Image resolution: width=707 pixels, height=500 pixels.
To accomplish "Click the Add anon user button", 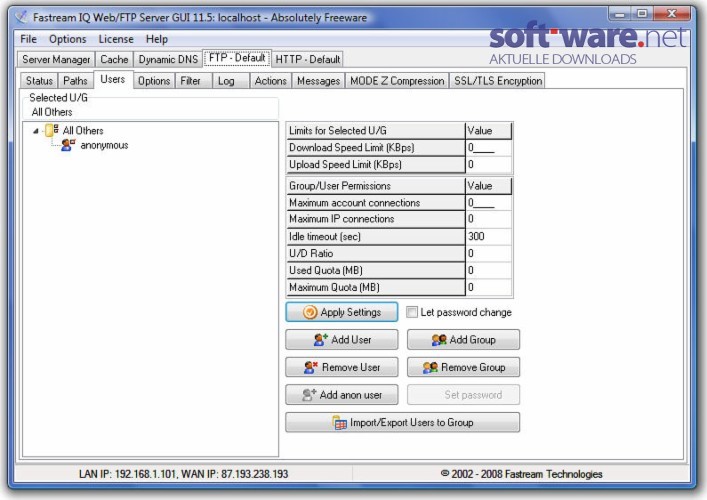I will [342, 394].
